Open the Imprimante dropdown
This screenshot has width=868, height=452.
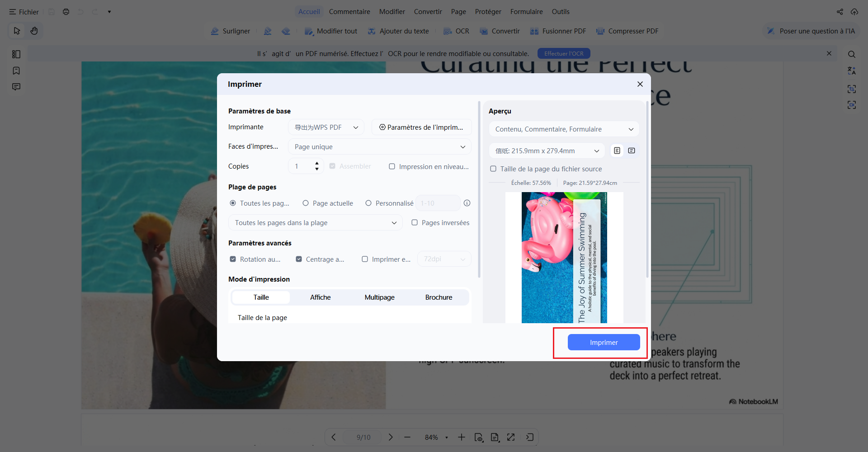pos(326,127)
